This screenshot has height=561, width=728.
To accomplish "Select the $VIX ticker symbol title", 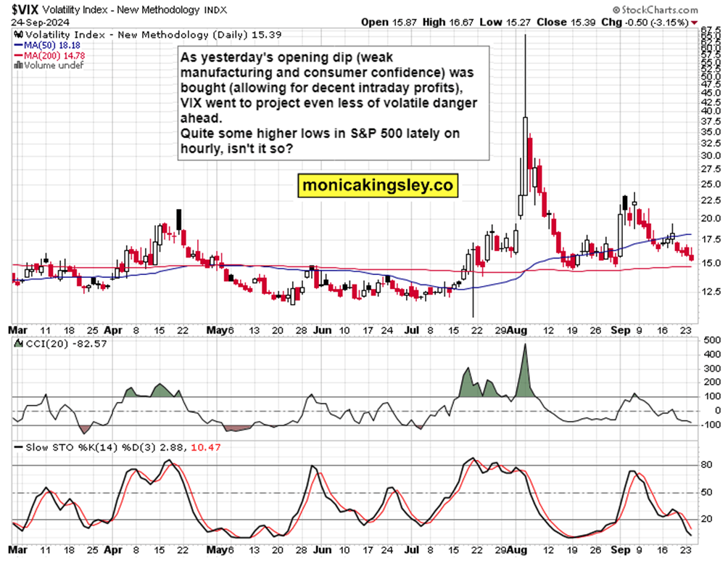I will click(x=25, y=9).
